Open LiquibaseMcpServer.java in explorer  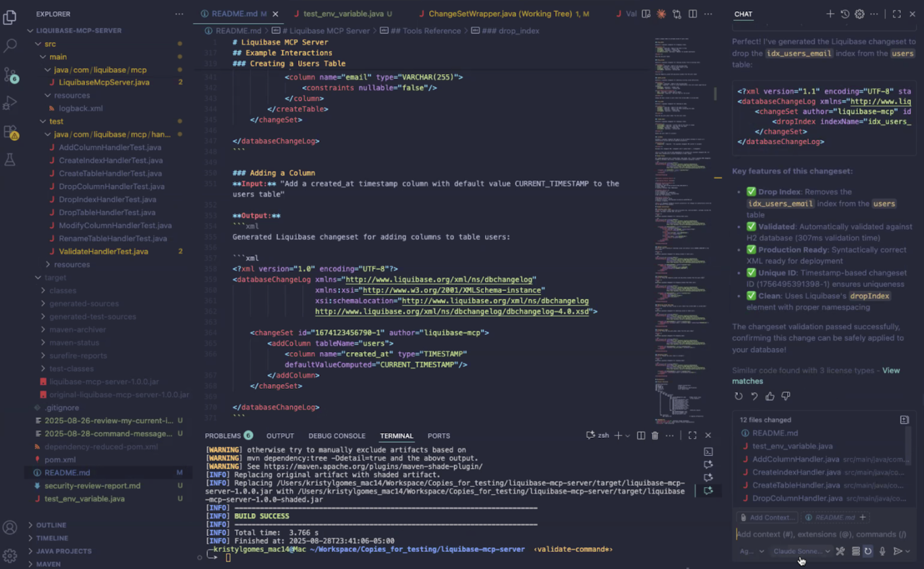(x=104, y=83)
